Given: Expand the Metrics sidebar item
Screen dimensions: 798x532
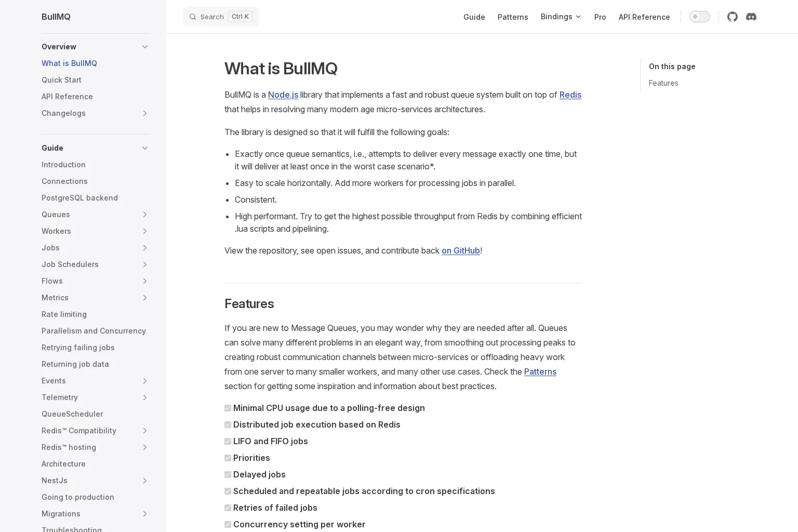Looking at the screenshot, I should 145,298.
